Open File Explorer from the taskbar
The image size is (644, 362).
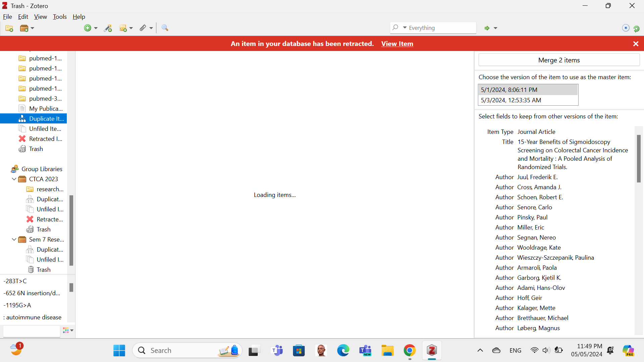tap(387, 350)
